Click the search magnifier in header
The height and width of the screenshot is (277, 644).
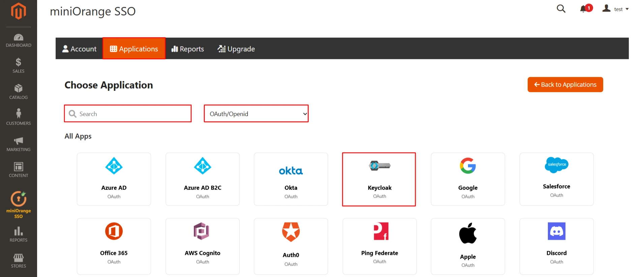561,9
